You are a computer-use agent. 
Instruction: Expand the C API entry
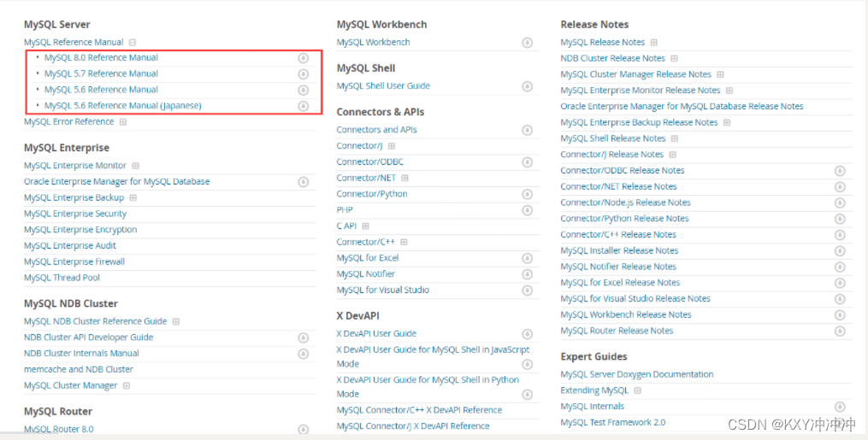point(365,226)
